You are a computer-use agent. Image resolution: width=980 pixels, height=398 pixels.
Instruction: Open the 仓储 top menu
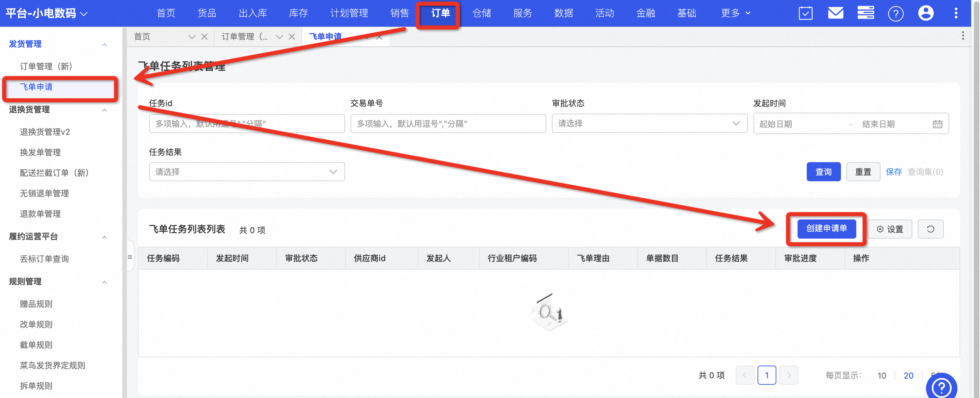(x=482, y=13)
